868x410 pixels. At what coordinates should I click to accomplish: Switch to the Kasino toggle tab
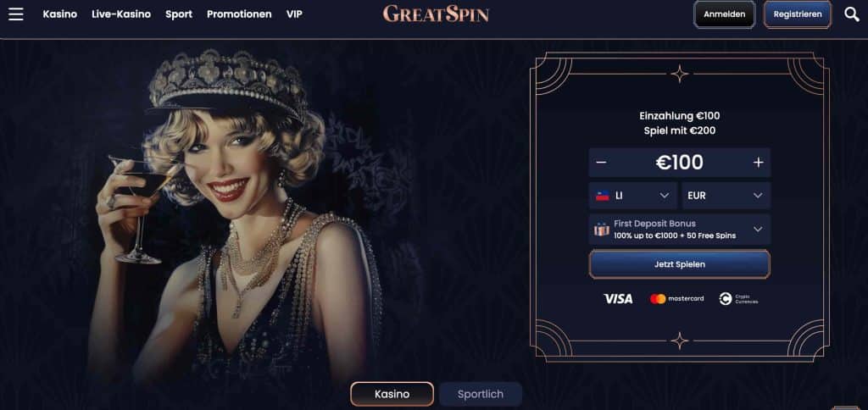[392, 394]
